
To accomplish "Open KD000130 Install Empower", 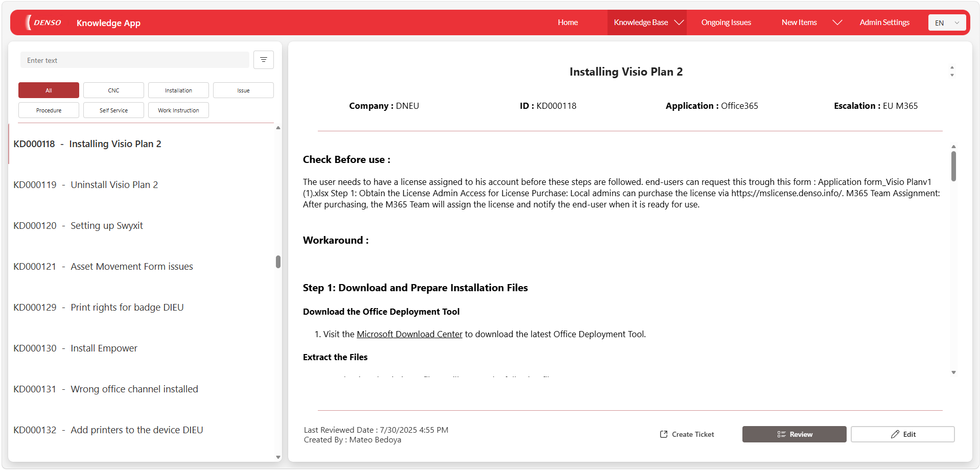I will (x=141, y=348).
